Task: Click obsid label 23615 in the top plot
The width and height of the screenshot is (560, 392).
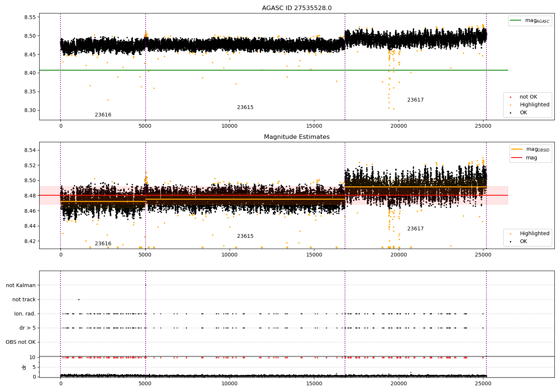Action: point(245,108)
